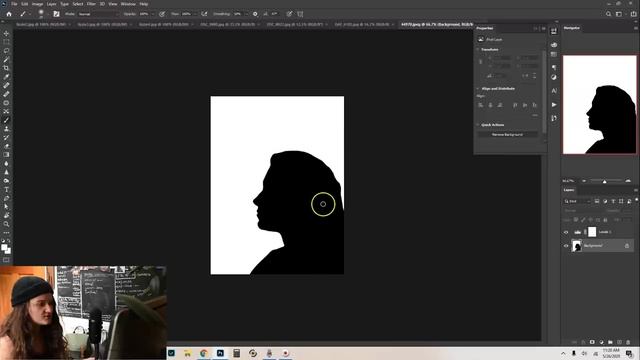Open the Layers panel menu button

(x=636, y=190)
